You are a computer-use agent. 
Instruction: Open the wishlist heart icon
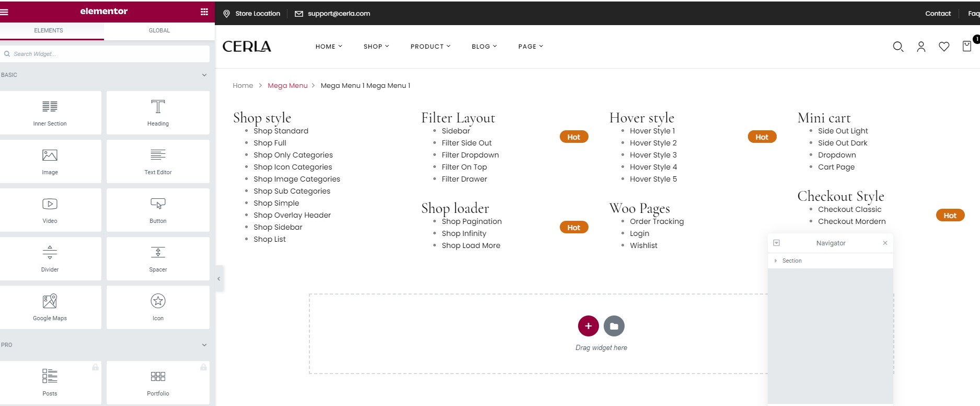coord(944,47)
